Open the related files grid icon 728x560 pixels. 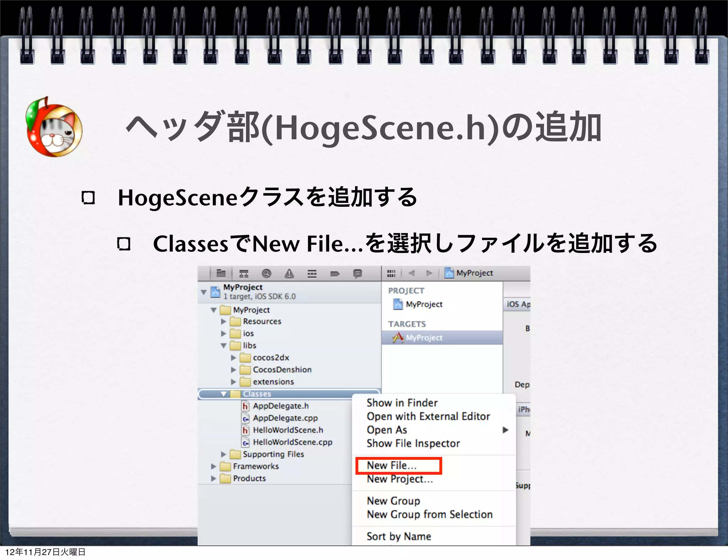[x=391, y=273]
